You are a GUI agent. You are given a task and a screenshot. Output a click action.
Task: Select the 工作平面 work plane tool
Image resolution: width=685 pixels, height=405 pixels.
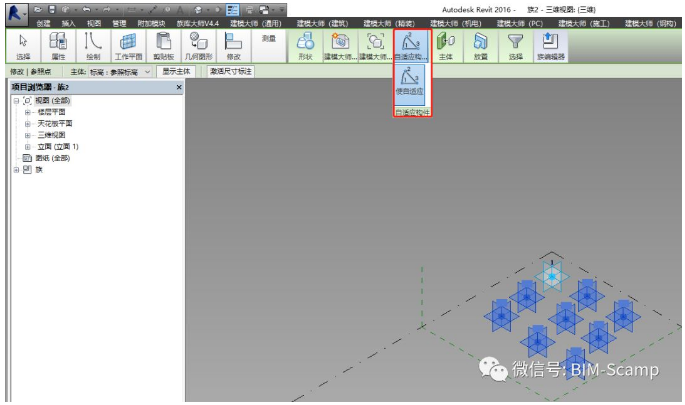tap(127, 44)
